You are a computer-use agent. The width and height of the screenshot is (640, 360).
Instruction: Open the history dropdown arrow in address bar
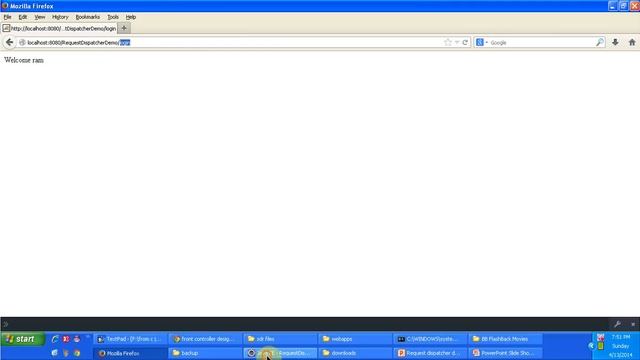pos(457,42)
